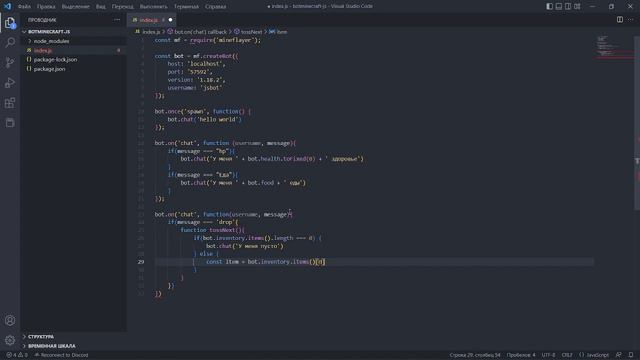Image resolution: width=640 pixels, height=360 pixels.
Task: Change file encoding UTF-8
Action: 548,355
